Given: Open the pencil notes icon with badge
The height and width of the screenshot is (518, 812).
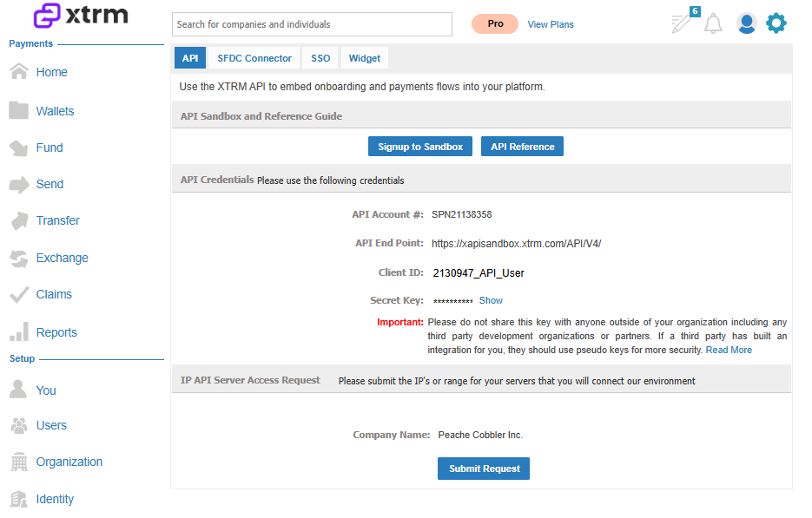Looking at the screenshot, I should [684, 21].
